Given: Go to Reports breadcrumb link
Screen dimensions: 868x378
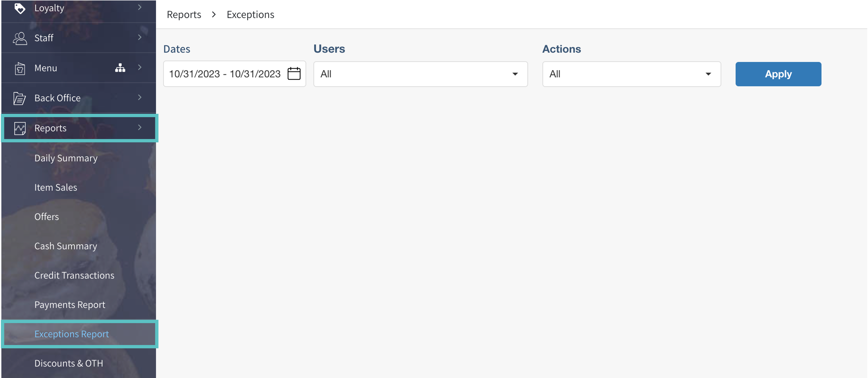Looking at the screenshot, I should (x=184, y=14).
